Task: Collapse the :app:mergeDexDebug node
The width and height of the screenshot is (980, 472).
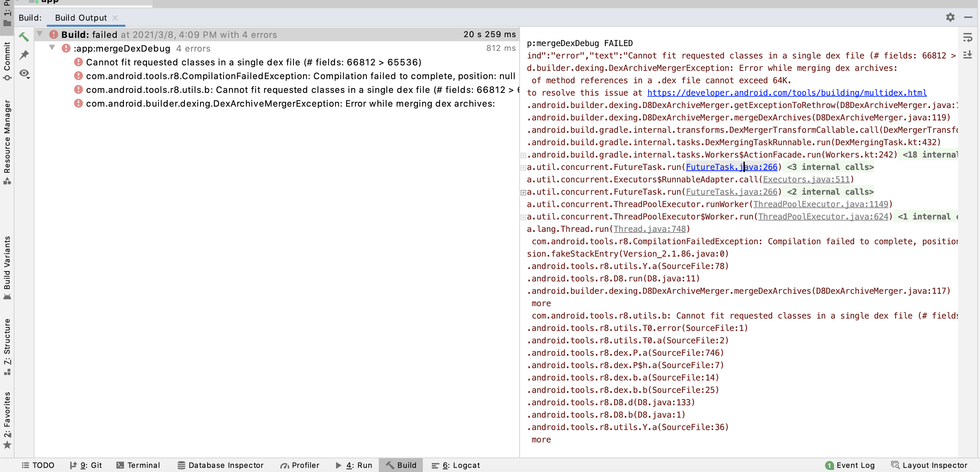Action: click(x=52, y=48)
